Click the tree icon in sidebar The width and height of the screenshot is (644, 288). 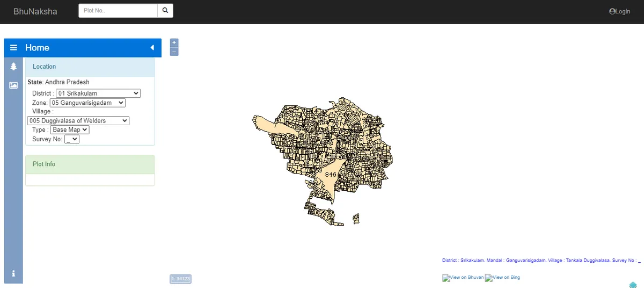(x=13, y=67)
